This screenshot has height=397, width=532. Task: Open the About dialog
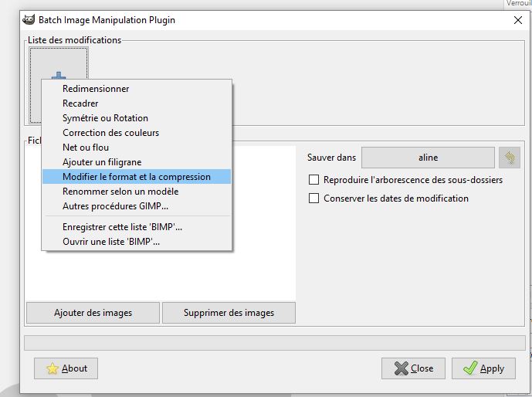click(x=66, y=368)
